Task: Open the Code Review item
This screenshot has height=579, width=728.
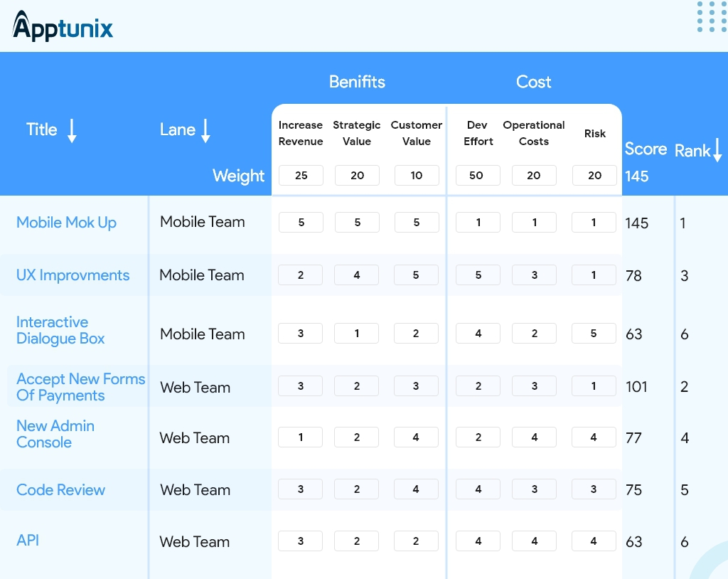Action: pyautogui.click(x=60, y=490)
